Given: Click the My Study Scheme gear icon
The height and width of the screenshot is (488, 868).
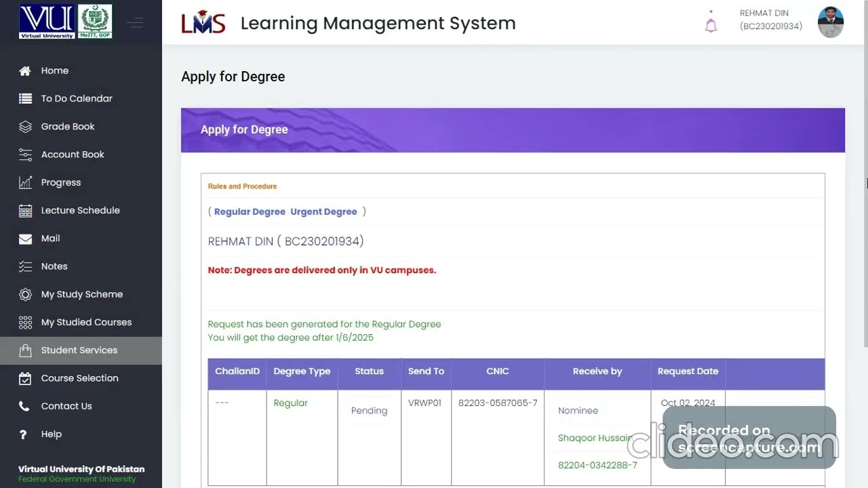Looking at the screenshot, I should click(x=25, y=294).
